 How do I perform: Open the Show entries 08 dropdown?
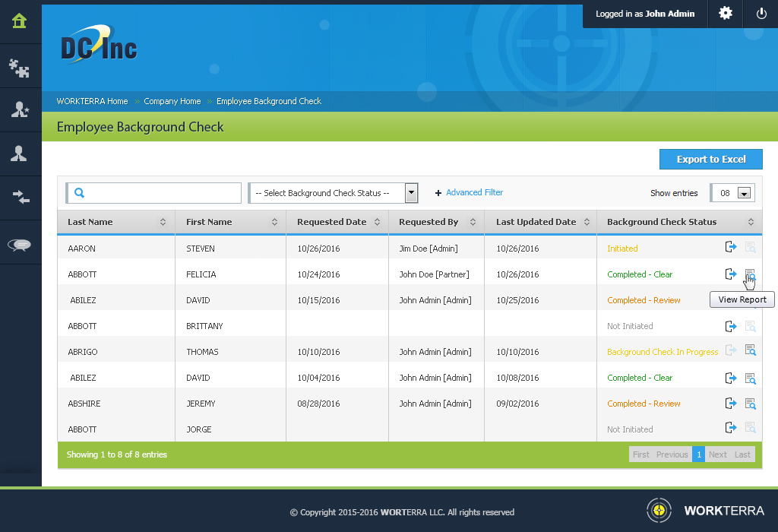coord(733,193)
